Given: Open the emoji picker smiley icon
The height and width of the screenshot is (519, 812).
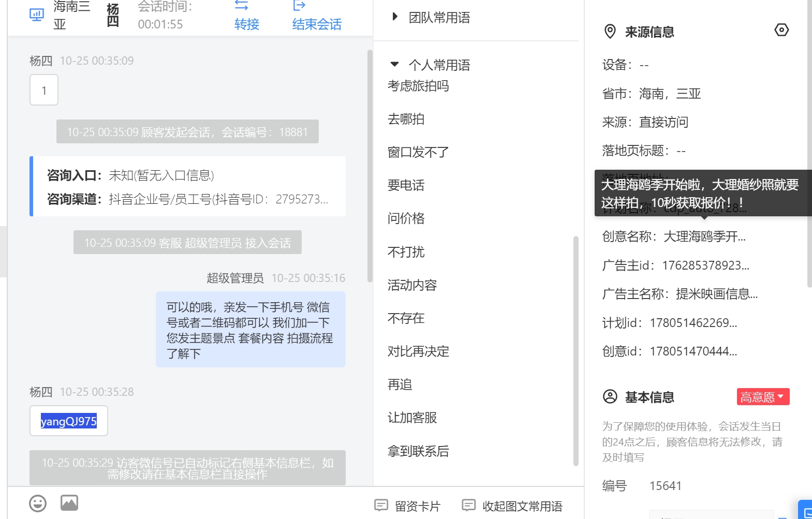Looking at the screenshot, I should 38,503.
